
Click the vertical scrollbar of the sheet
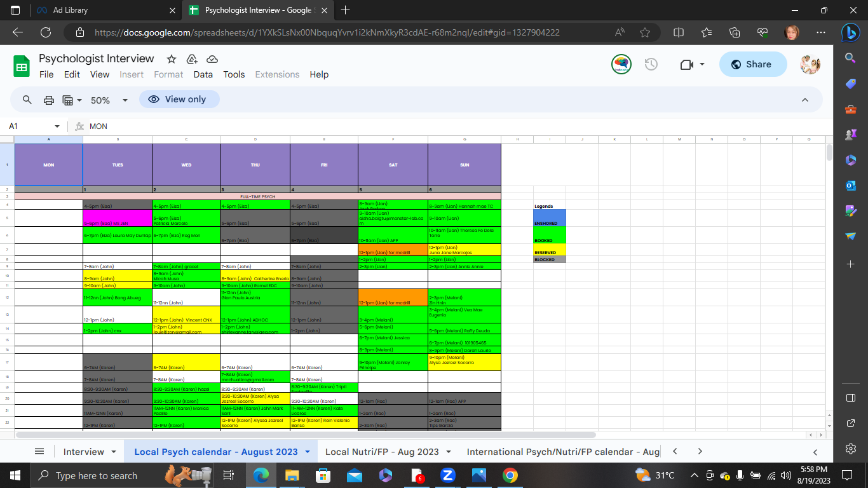click(829, 152)
